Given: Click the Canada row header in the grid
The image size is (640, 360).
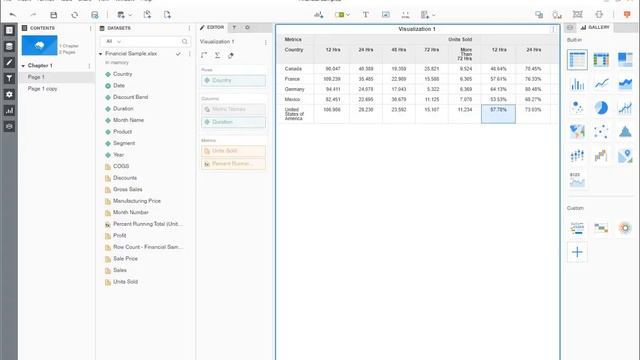Looking at the screenshot, I should pos(293,69).
